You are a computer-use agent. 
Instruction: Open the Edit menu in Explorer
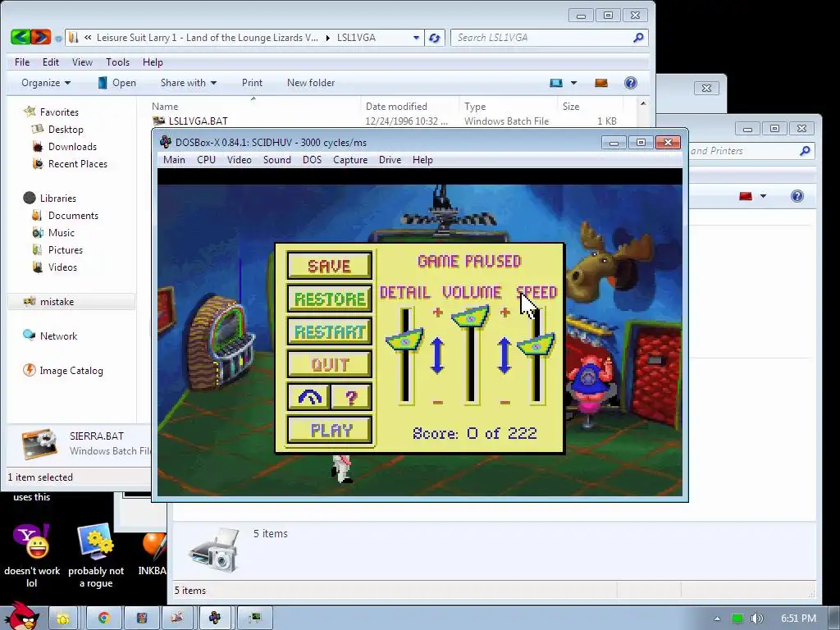click(51, 62)
